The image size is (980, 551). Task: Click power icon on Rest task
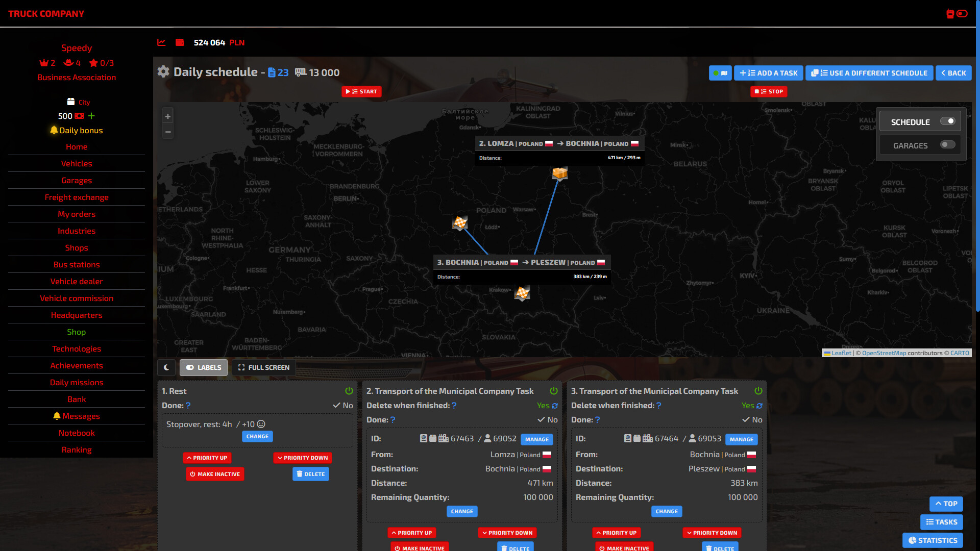tap(349, 391)
